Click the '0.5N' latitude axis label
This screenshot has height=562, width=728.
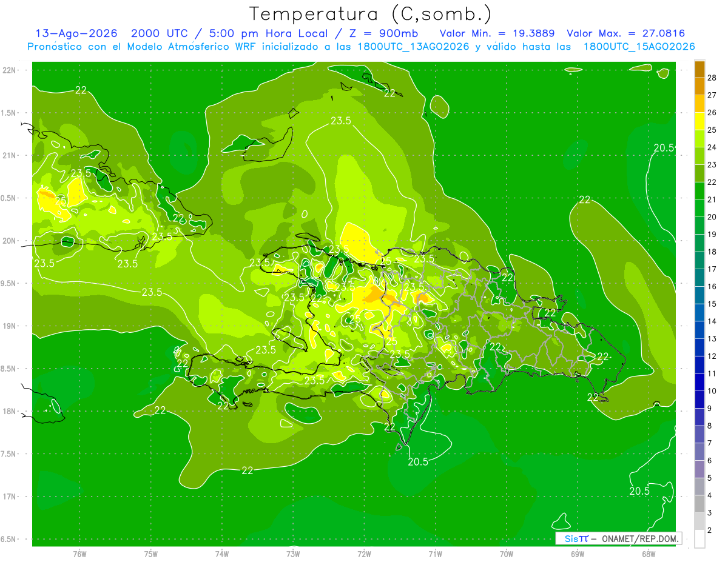(x=9, y=198)
